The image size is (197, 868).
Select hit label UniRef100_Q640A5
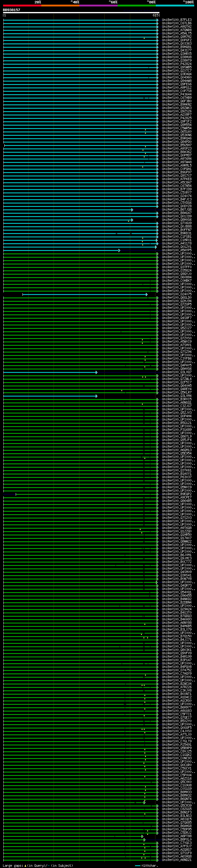(x=177, y=386)
